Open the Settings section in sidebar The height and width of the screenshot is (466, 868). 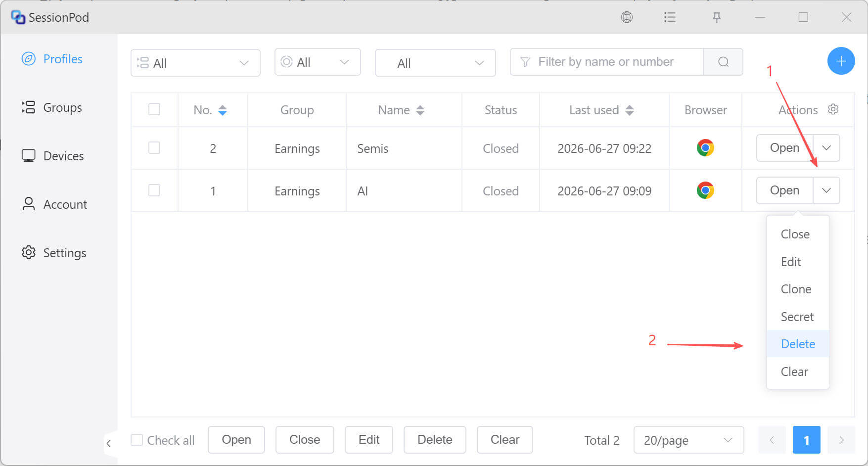pos(54,253)
